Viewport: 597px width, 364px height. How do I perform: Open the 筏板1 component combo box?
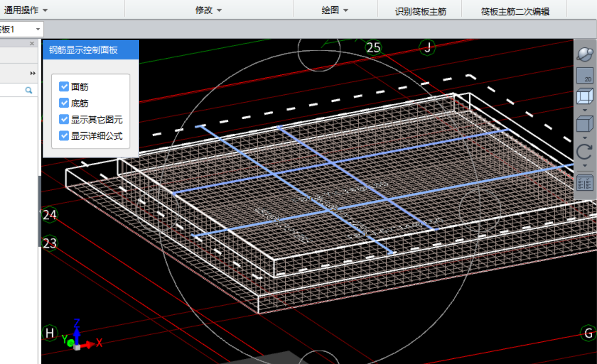coord(21,29)
